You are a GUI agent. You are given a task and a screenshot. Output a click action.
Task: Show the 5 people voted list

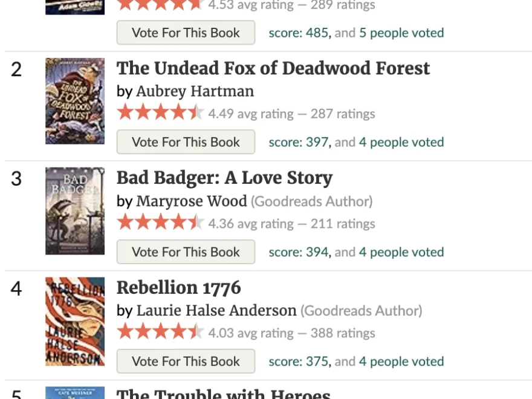click(x=401, y=33)
